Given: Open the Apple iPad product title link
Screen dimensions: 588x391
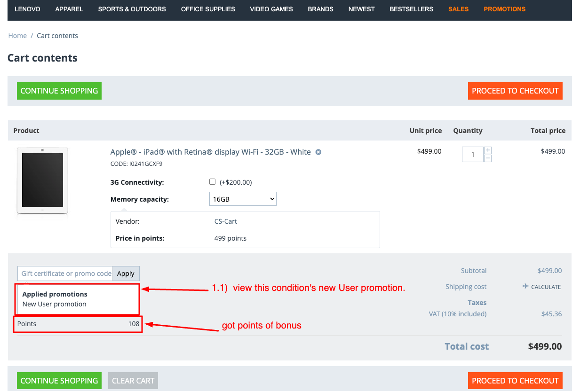Looking at the screenshot, I should click(x=210, y=152).
